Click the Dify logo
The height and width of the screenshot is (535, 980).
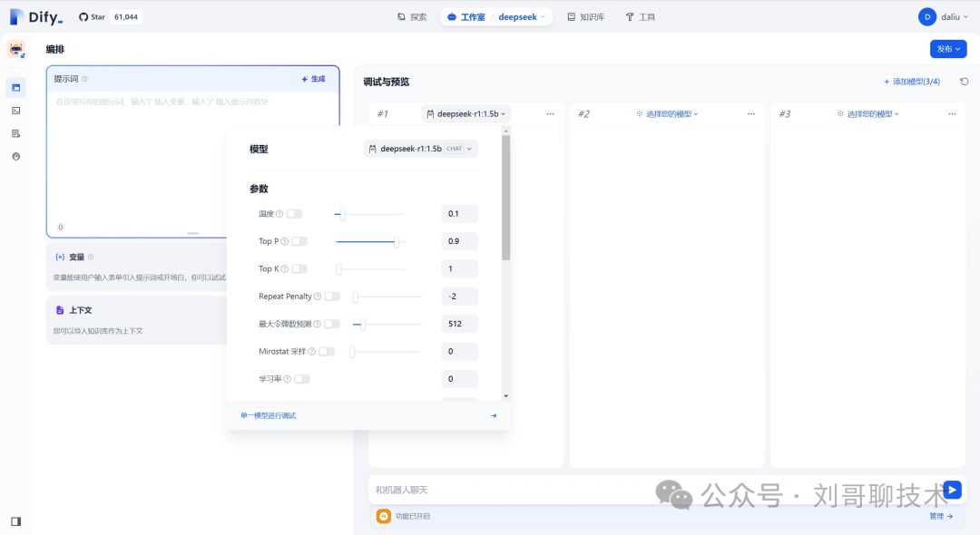pos(36,17)
